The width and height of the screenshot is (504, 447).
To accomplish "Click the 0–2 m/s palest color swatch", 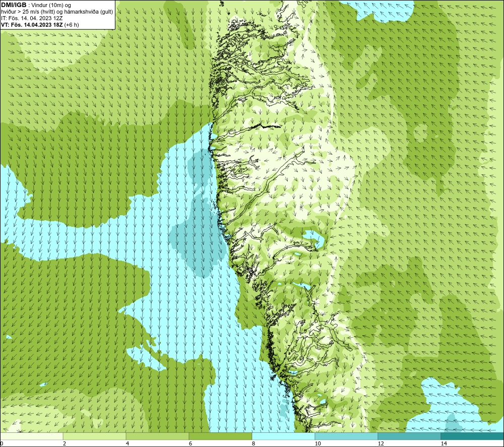I will (x=31, y=436).
